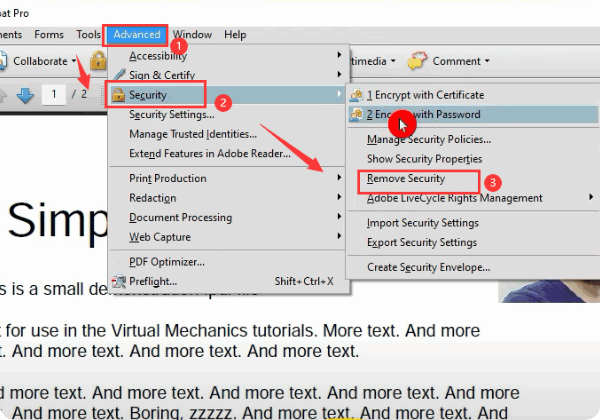Click the blue next-page down arrow
600x420 pixels.
[25, 94]
